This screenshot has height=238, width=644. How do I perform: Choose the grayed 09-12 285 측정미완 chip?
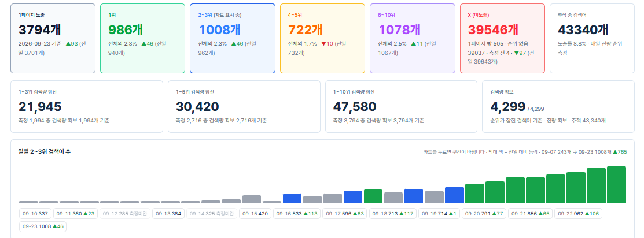[x=125, y=214]
